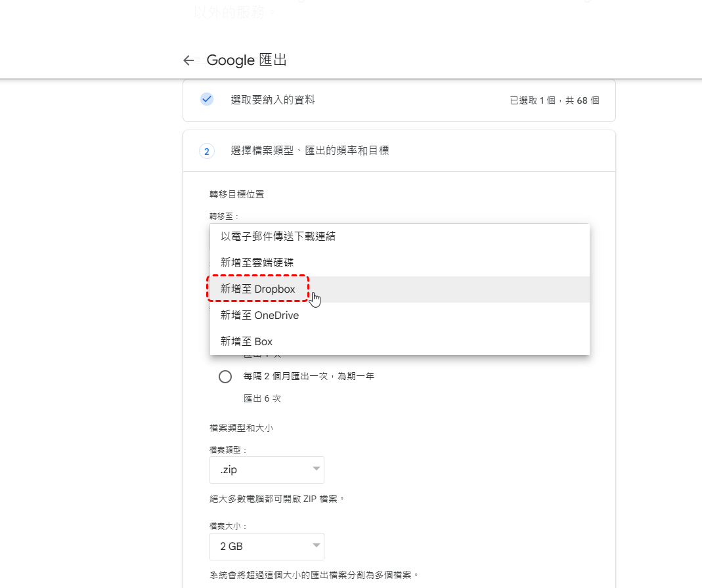
Task: Select 新增至 OneDrive option
Action: 399,316
